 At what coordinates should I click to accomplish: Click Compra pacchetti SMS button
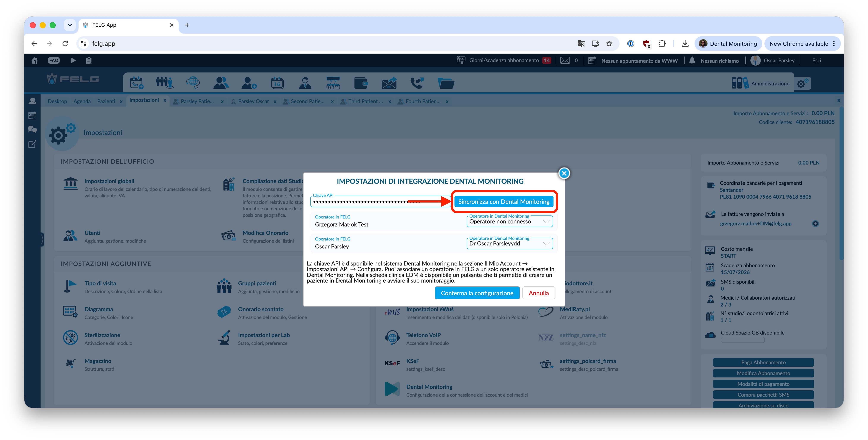coord(763,394)
